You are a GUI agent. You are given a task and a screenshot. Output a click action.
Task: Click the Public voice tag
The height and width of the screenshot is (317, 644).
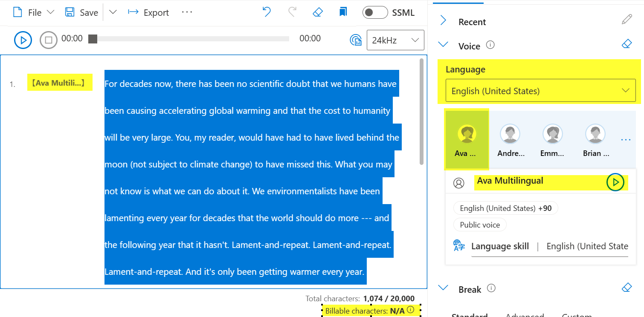tap(480, 225)
